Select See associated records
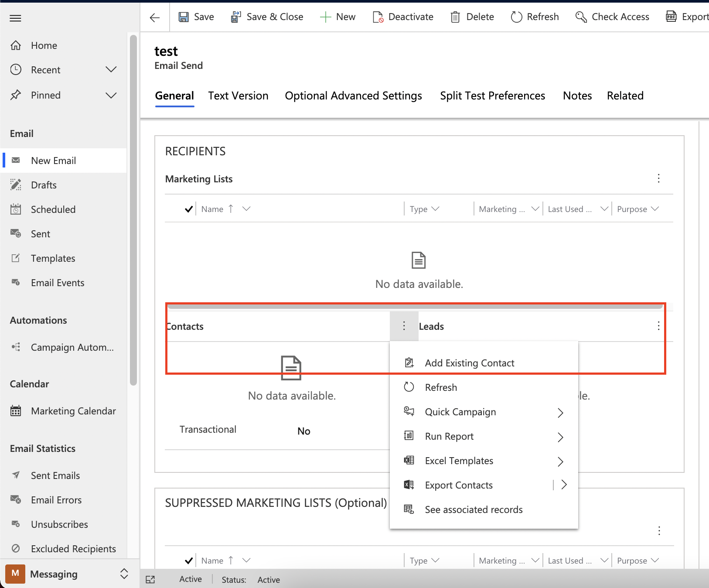Screen dimensions: 709x588 coord(484,509)
